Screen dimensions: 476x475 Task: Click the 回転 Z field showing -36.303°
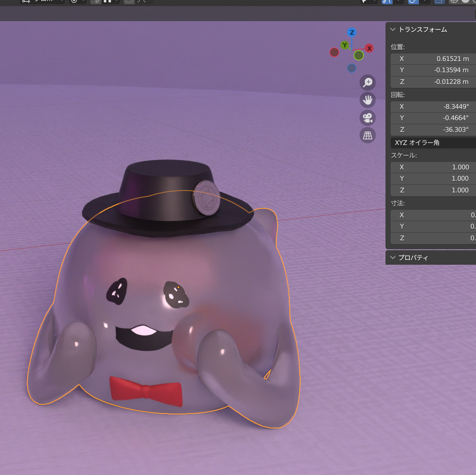433,130
